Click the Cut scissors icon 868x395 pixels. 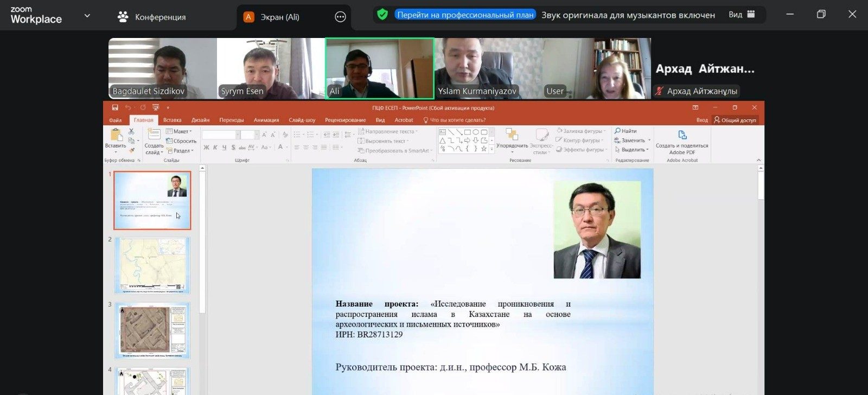[x=131, y=131]
